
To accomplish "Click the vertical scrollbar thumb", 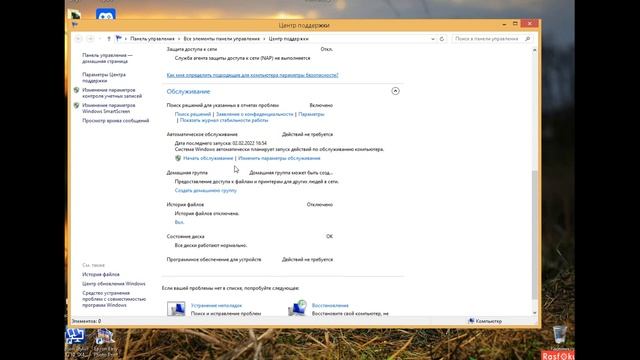I will (x=535, y=235).
